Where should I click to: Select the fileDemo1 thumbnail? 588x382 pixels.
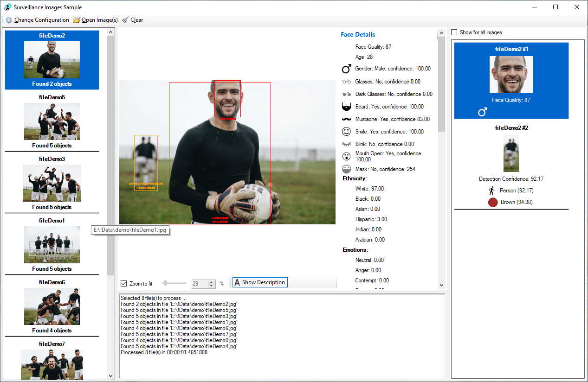click(52, 245)
